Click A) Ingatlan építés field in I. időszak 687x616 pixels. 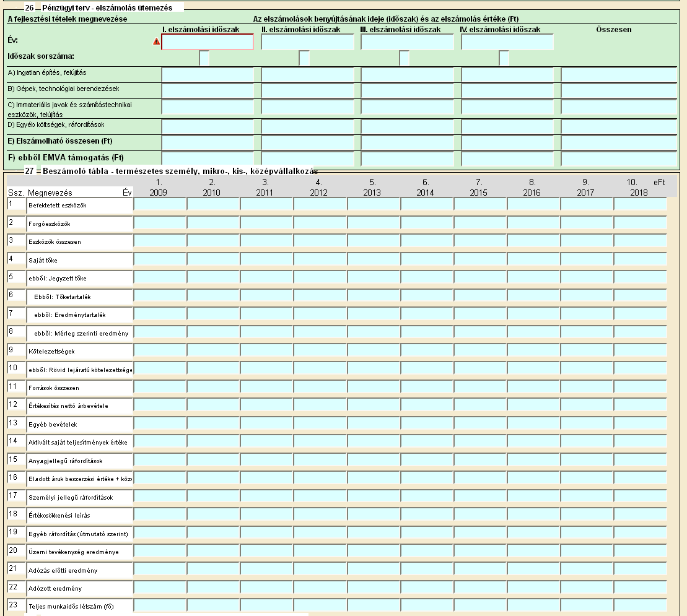(208, 75)
